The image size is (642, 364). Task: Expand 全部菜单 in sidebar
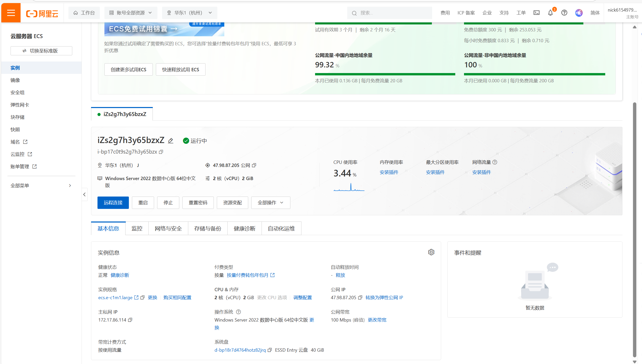coord(41,185)
